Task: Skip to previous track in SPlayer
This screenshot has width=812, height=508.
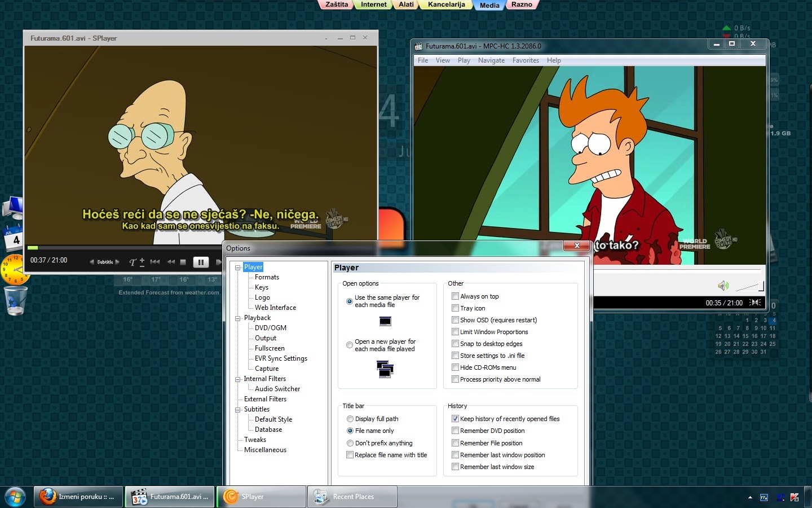Action: [155, 262]
